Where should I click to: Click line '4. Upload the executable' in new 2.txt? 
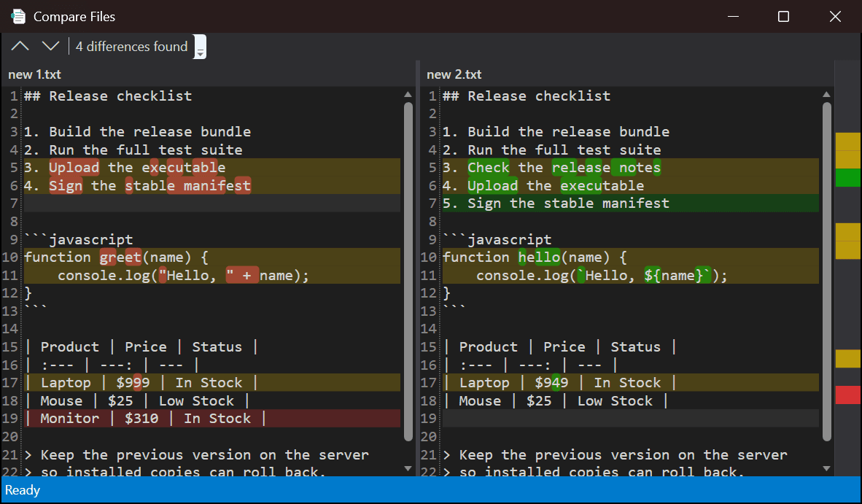tap(631, 186)
